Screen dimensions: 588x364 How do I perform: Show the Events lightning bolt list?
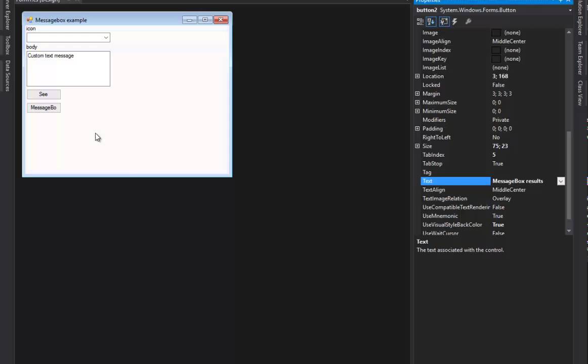pos(455,22)
